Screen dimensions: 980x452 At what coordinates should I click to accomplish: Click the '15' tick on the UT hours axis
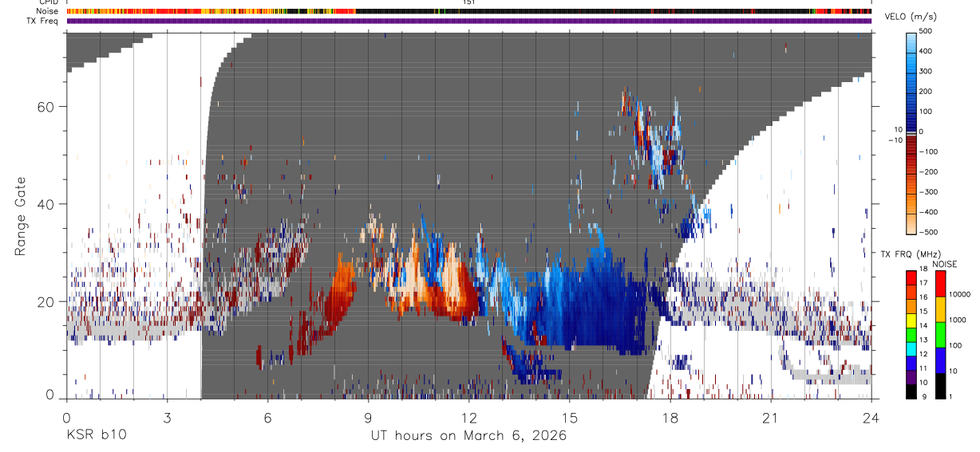[x=569, y=418]
